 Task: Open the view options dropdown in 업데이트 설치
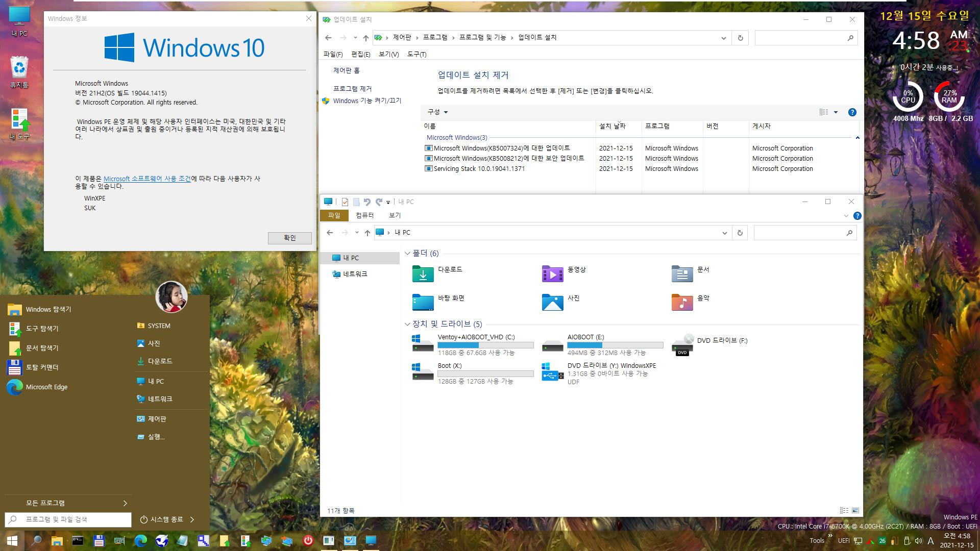coord(836,112)
